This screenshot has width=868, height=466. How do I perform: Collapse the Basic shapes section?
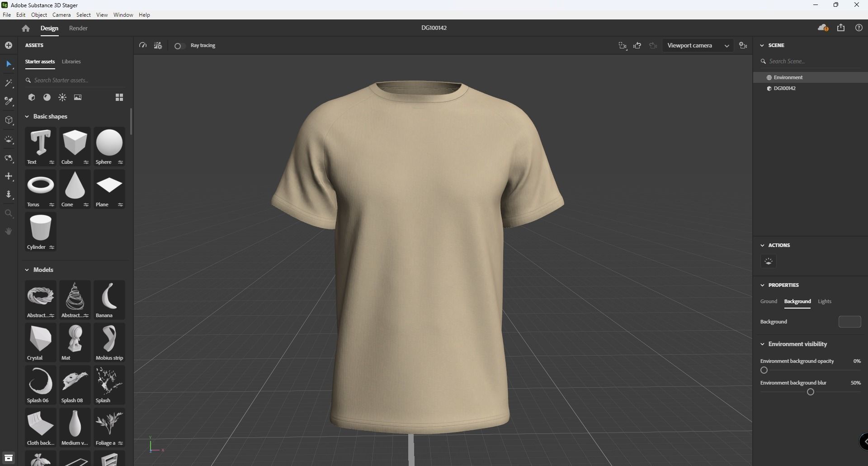(x=27, y=117)
